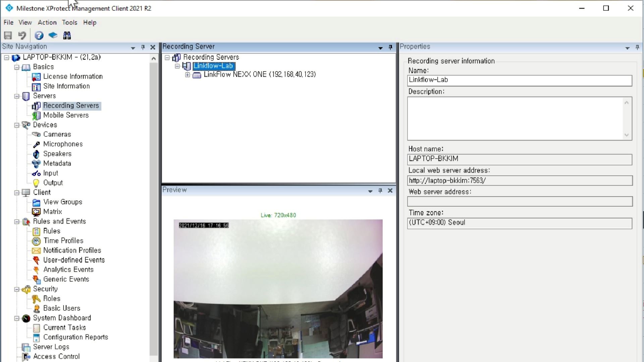Click the Microphones icon

36,144
